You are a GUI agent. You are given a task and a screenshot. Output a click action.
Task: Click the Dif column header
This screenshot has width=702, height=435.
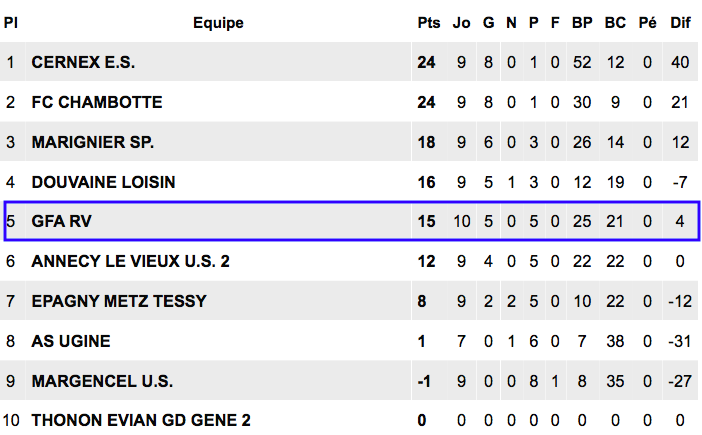point(681,23)
